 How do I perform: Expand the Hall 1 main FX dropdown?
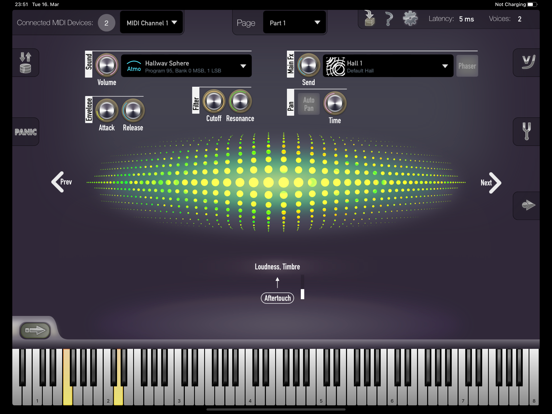coord(445,66)
